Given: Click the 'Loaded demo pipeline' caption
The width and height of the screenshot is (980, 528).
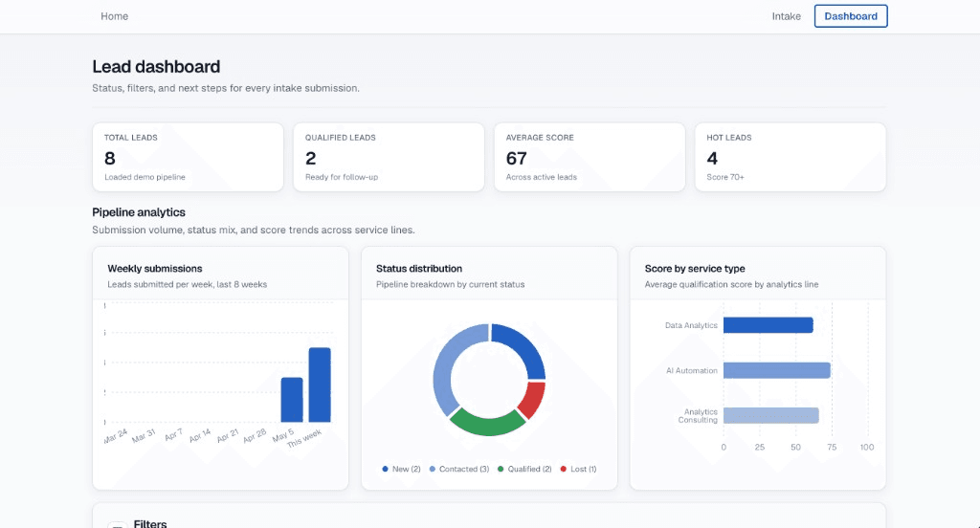Looking at the screenshot, I should pyautogui.click(x=145, y=177).
